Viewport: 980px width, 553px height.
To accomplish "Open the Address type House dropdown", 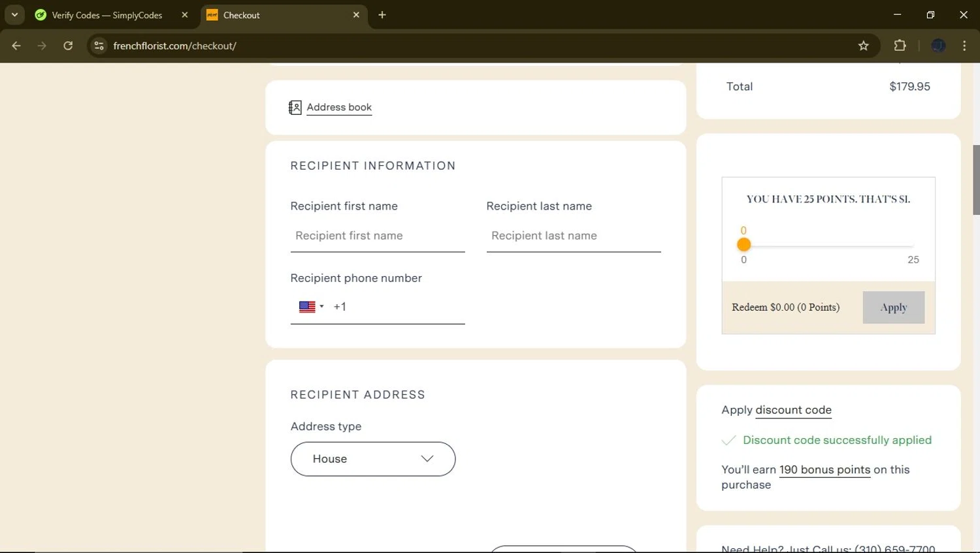I will (373, 459).
